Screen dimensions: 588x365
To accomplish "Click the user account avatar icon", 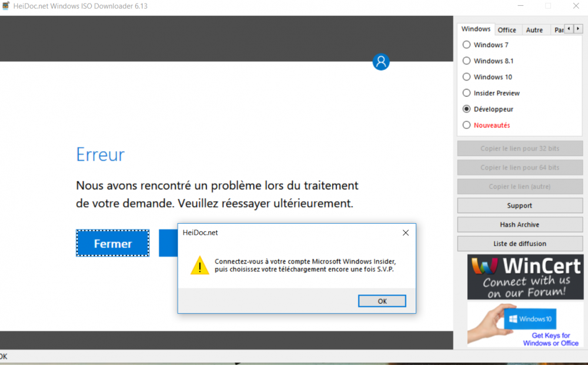I will coord(380,62).
